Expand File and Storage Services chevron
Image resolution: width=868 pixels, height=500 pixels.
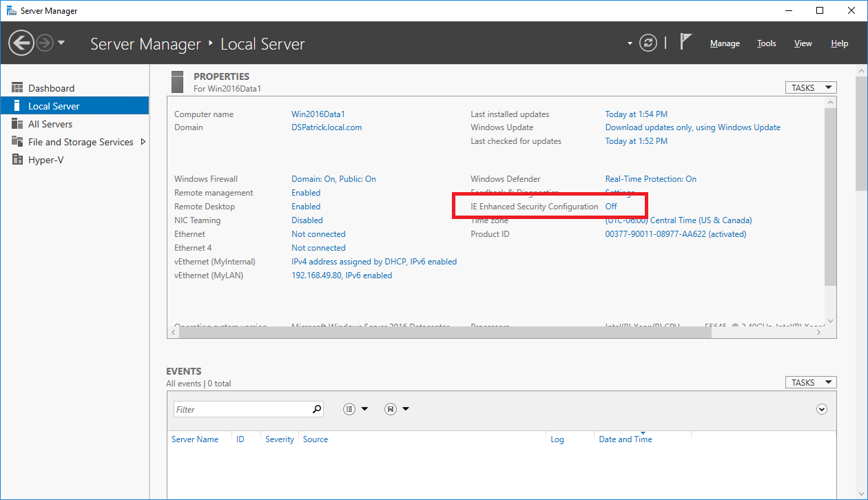coord(143,142)
